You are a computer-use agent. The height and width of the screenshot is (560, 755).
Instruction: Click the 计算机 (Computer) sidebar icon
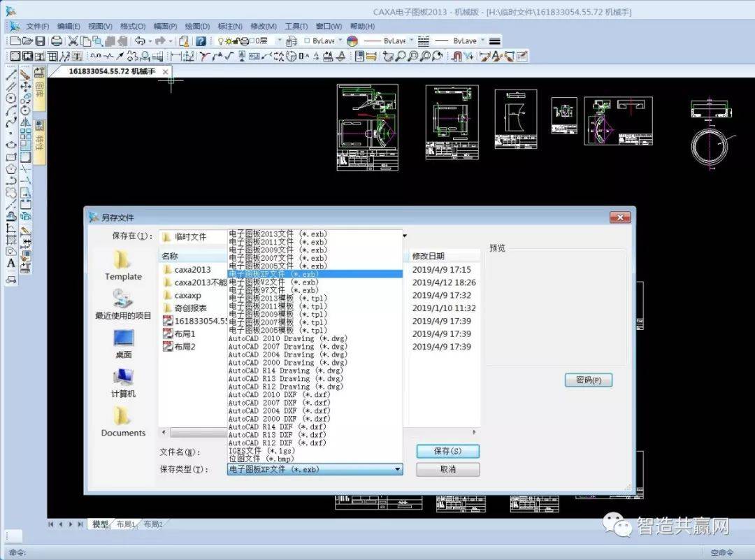click(x=123, y=383)
